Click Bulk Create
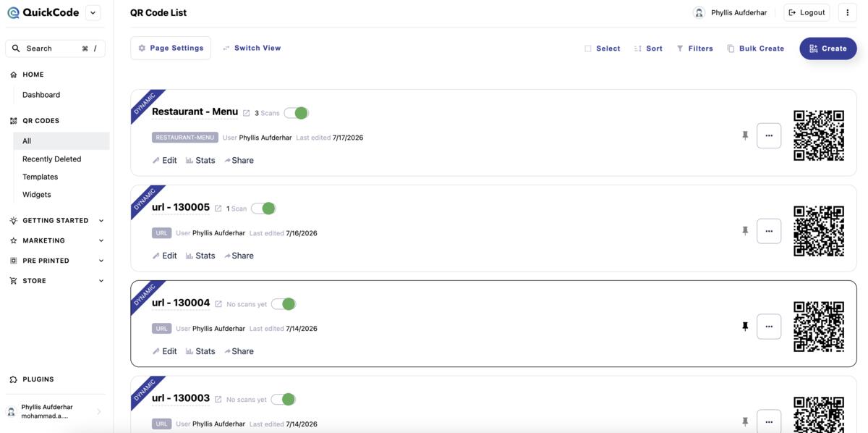Viewport: 868px width, 433px height. (755, 49)
